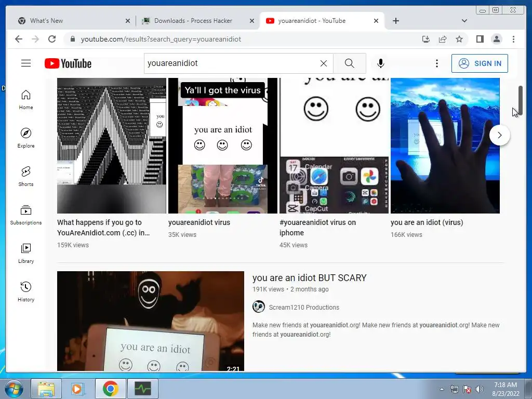This screenshot has height=399, width=532.
Task: Open the Windows Start menu
Action: [x=14, y=389]
